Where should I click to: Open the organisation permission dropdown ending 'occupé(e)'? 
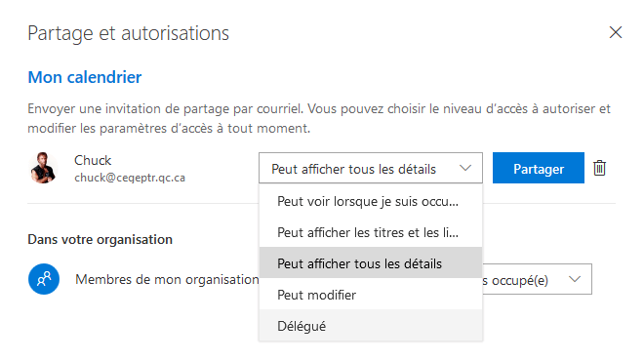[x=538, y=279]
